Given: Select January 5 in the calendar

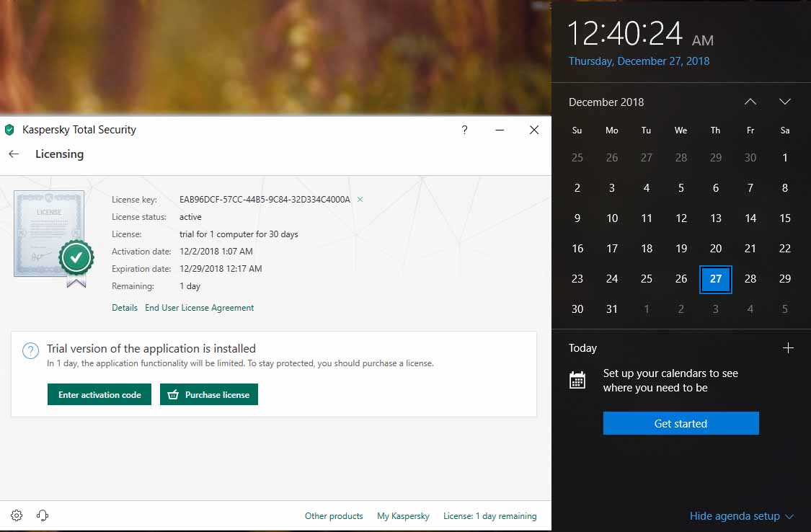Looking at the screenshot, I should pos(784,309).
